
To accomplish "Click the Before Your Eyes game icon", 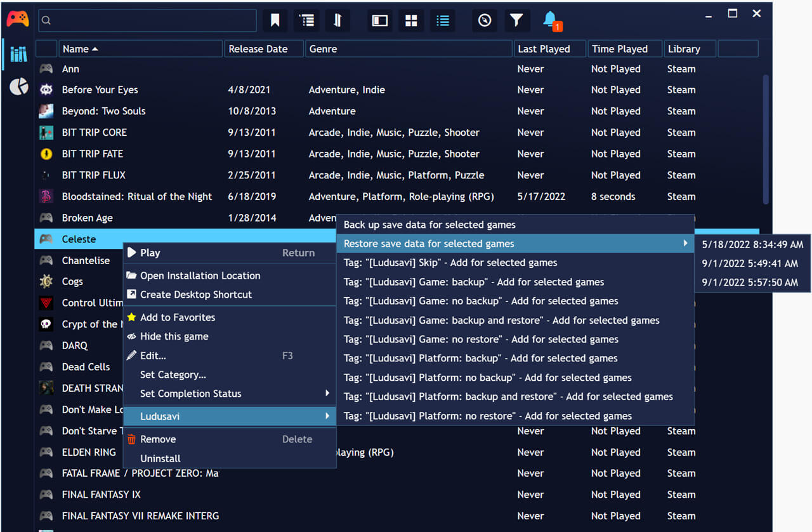I will tap(46, 90).
